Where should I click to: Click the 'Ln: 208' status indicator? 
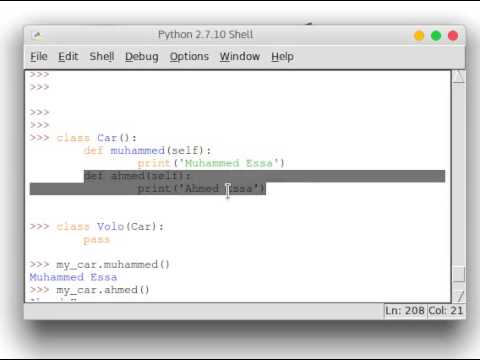tap(405, 311)
